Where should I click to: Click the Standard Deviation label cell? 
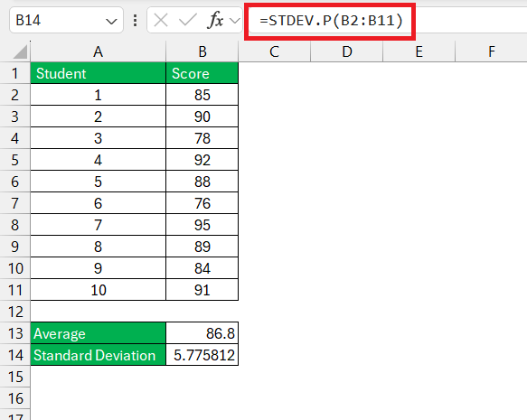(x=99, y=355)
